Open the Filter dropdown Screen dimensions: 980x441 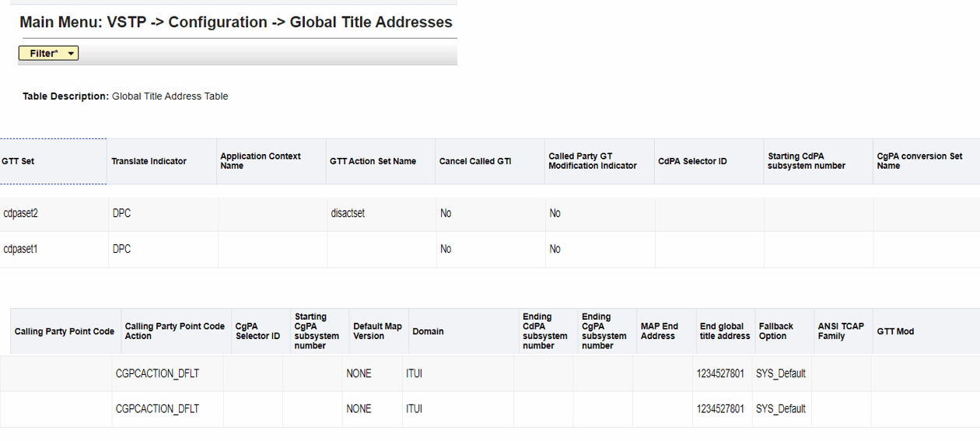pos(48,53)
